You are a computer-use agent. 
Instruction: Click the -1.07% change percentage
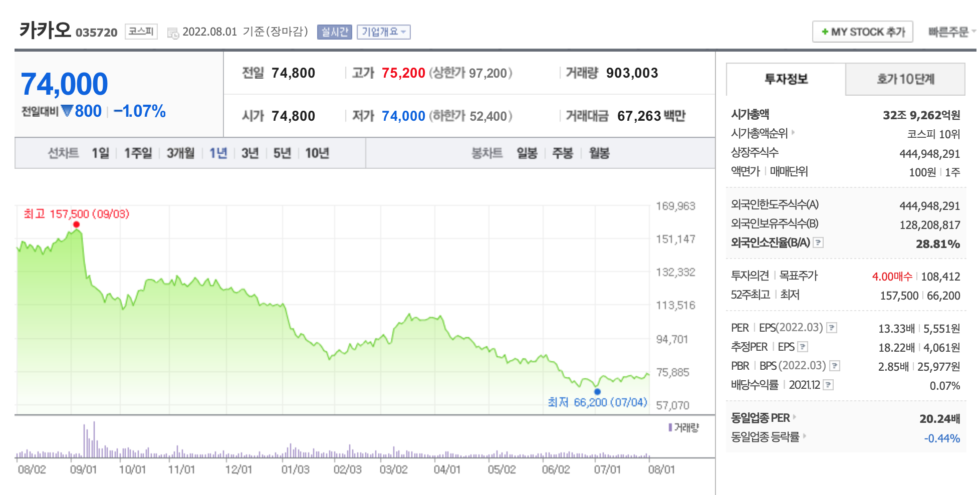pos(140,111)
